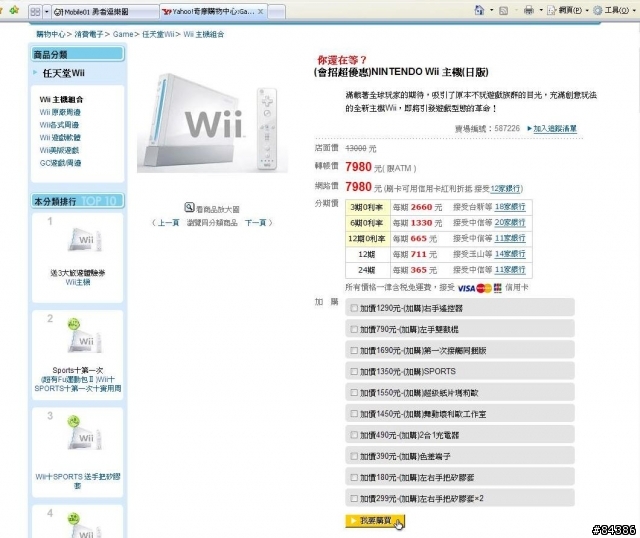
Task: Open 12家銀行 link by network price
Action: coord(505,189)
